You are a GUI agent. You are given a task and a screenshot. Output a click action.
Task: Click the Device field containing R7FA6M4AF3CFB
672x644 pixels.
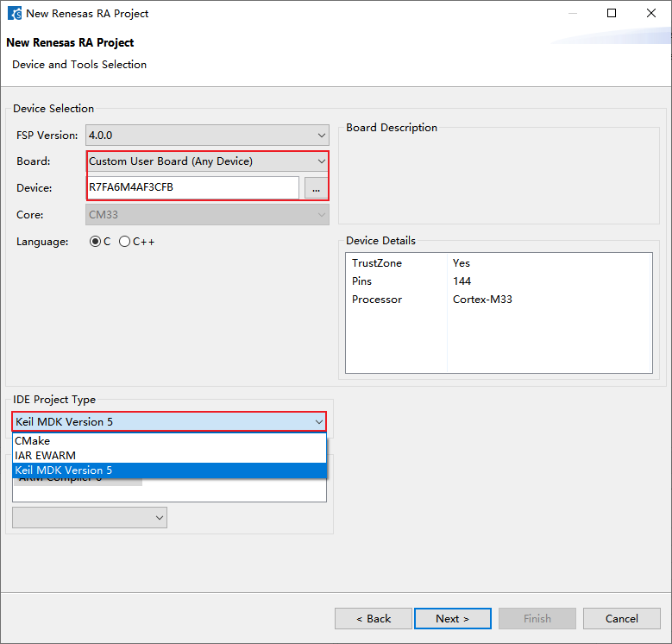coord(193,188)
